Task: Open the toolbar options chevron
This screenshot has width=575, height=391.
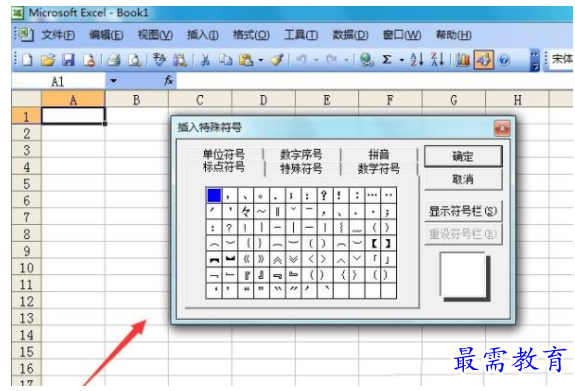Action: pyautogui.click(x=535, y=60)
